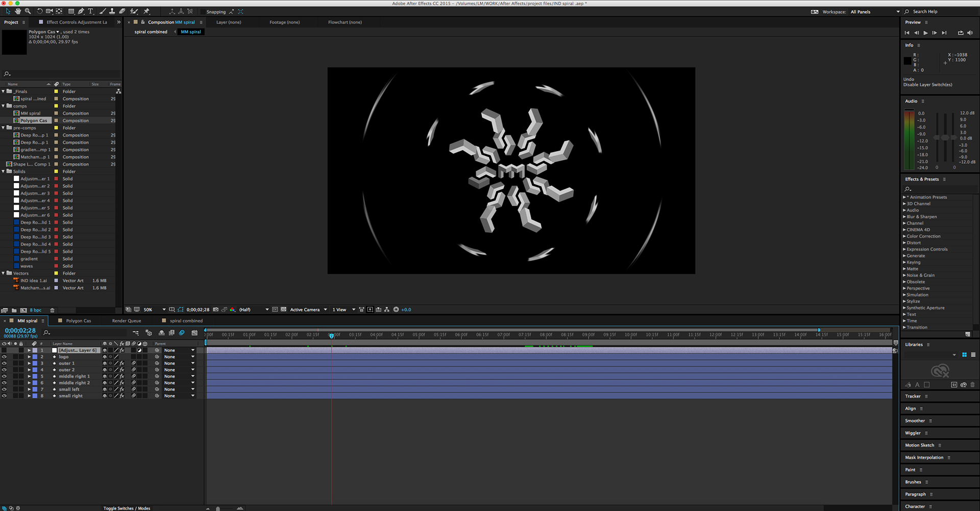Select the Zoom magnifier tool
Viewport: 980px width, 511px height.
(28, 11)
